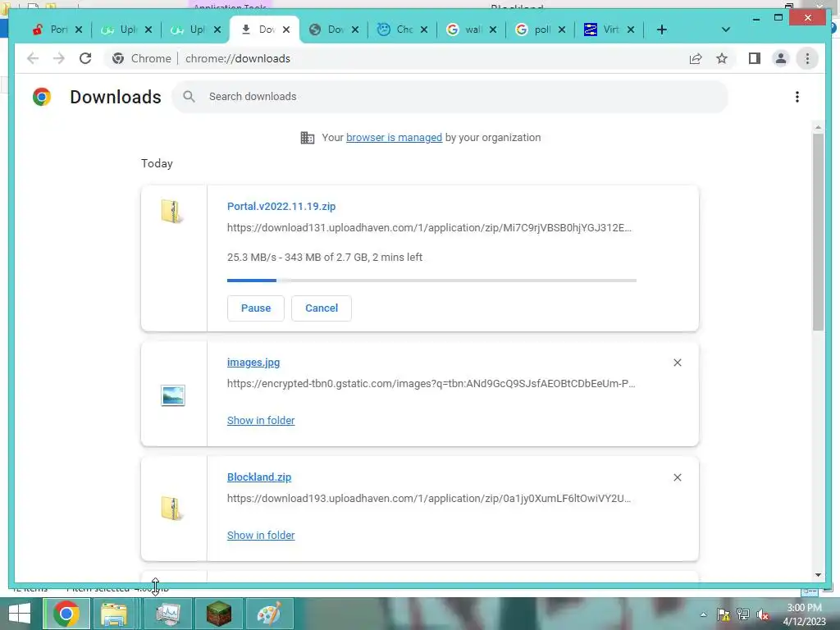840x630 pixels.
Task: Expand the tab search dropdown
Action: click(725, 30)
